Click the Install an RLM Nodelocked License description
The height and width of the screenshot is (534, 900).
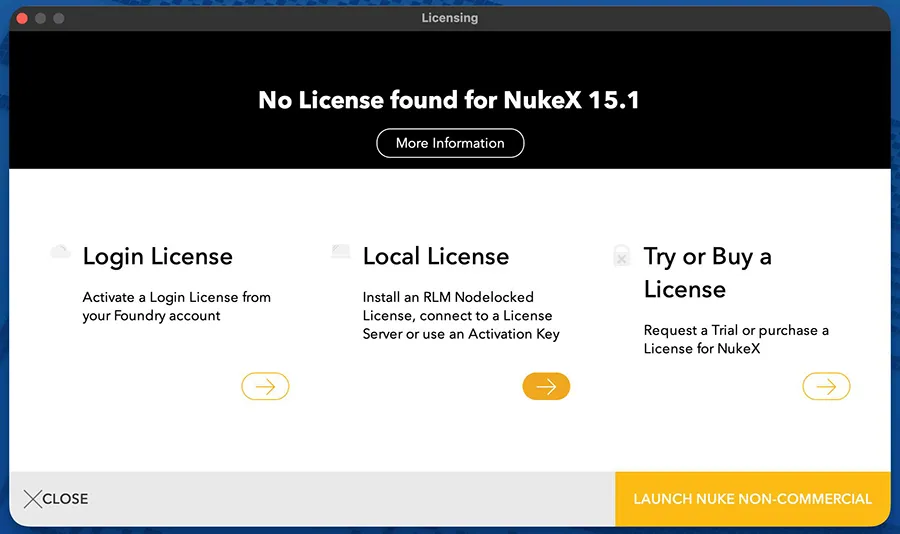pyautogui.click(x=461, y=316)
